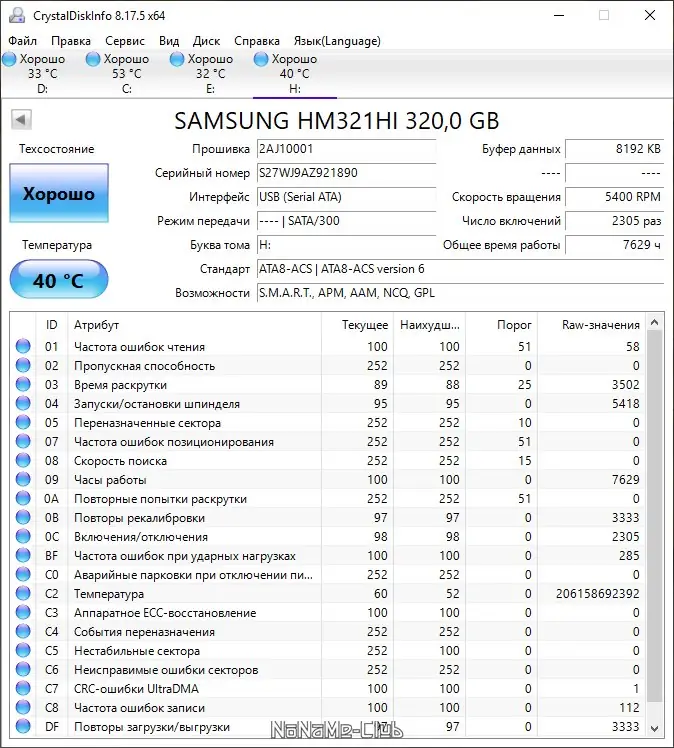Click the power-on count field 2305 раз
Viewport: 674px width, 748px height.
(x=614, y=221)
